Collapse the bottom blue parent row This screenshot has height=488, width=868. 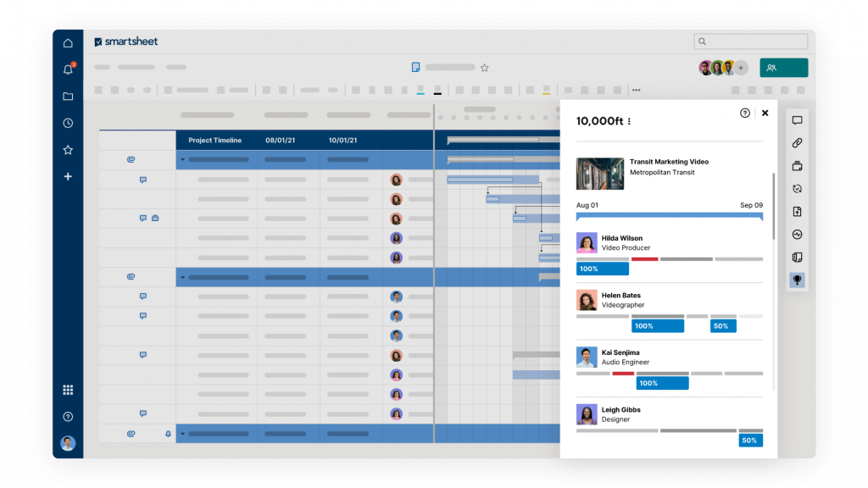click(x=183, y=434)
